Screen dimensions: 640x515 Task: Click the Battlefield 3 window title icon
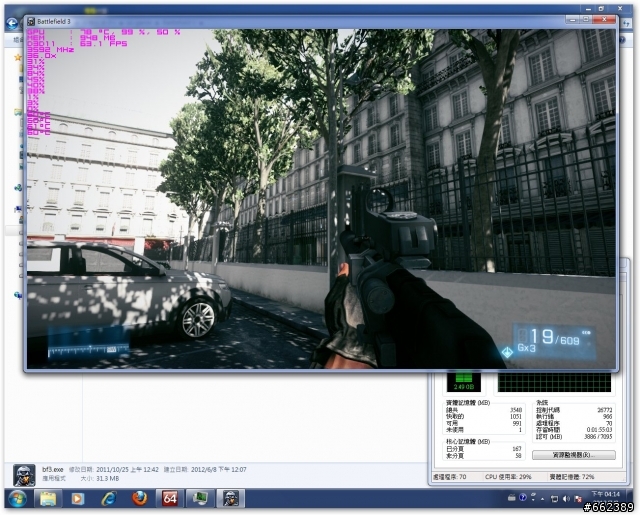(31, 21)
